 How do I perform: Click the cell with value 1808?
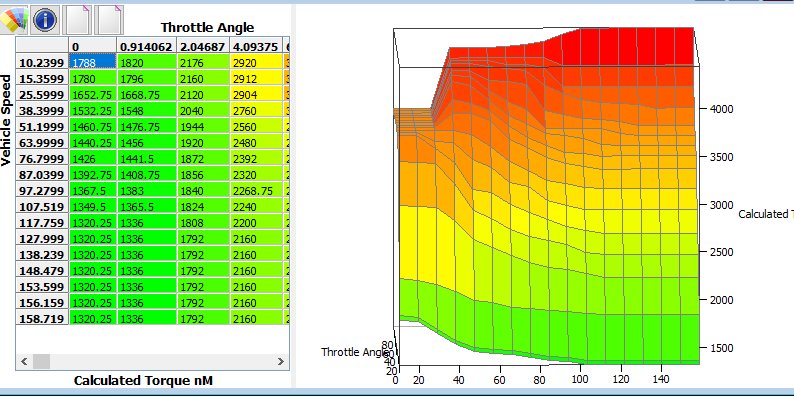(x=203, y=223)
